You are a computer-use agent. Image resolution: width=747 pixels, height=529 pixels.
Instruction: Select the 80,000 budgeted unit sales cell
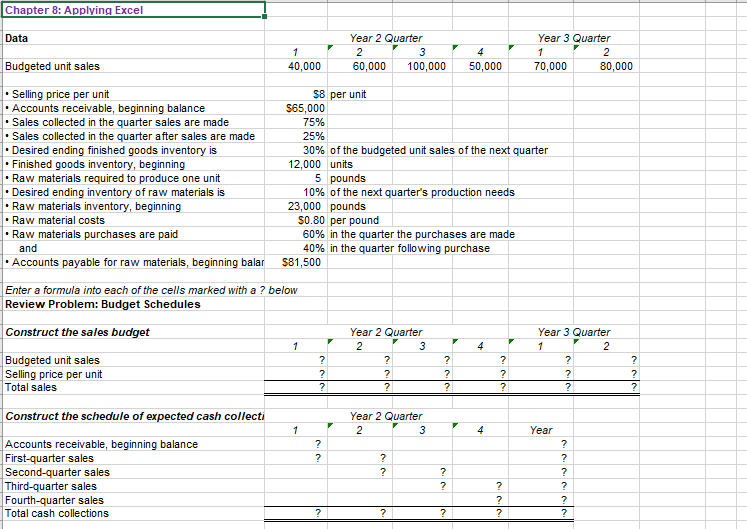[x=606, y=66]
